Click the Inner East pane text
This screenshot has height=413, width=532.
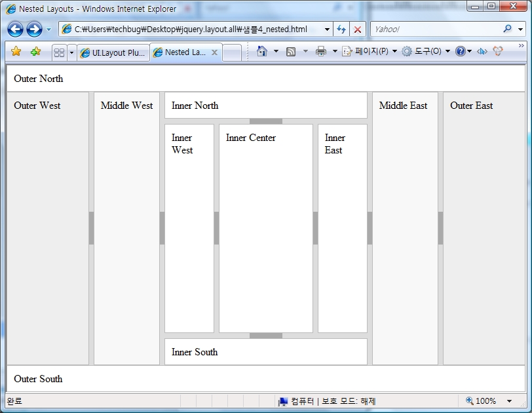coord(335,144)
